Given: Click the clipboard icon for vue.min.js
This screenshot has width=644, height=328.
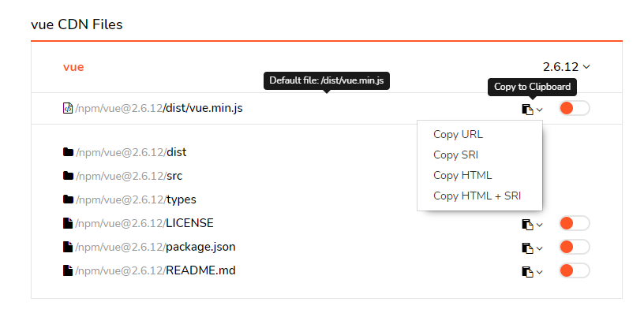Looking at the screenshot, I should point(527,109).
